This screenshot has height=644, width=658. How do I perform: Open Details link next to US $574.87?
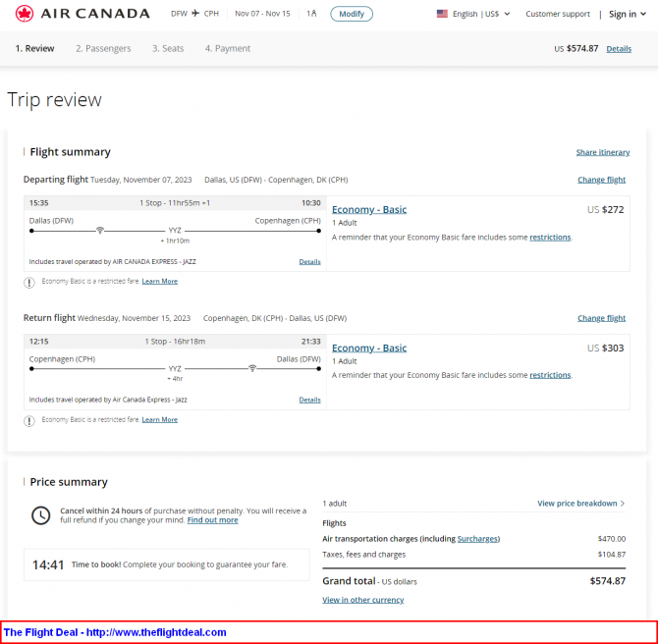619,49
